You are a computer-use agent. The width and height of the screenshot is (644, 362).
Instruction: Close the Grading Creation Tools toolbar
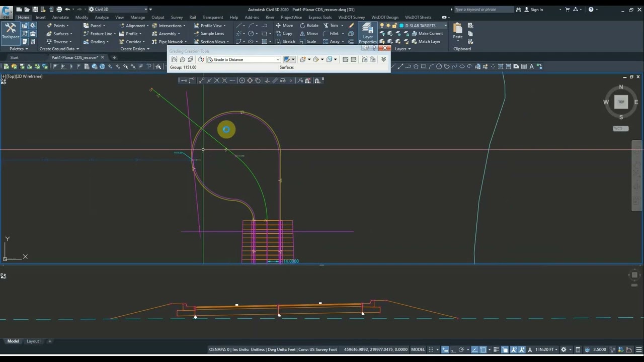point(385,48)
